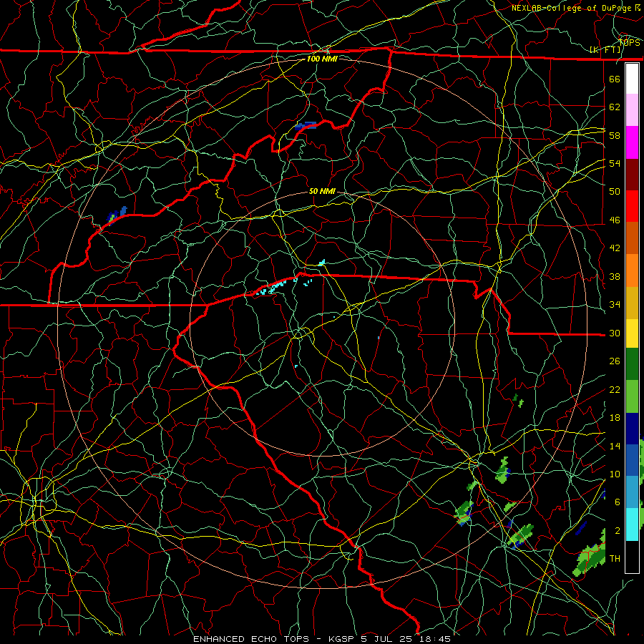Pick the magenta swatch on the echo tops scale

[x=632, y=142]
